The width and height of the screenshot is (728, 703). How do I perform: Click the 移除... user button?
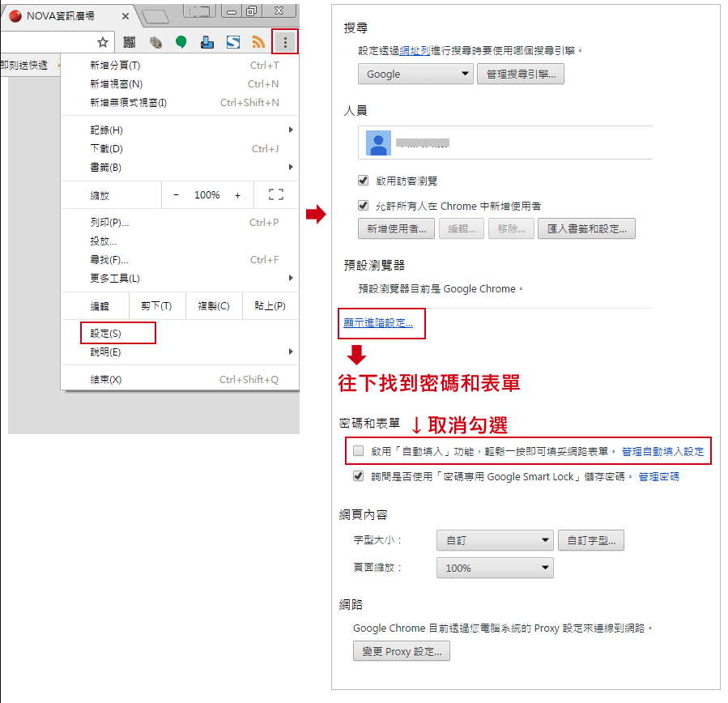[511, 229]
